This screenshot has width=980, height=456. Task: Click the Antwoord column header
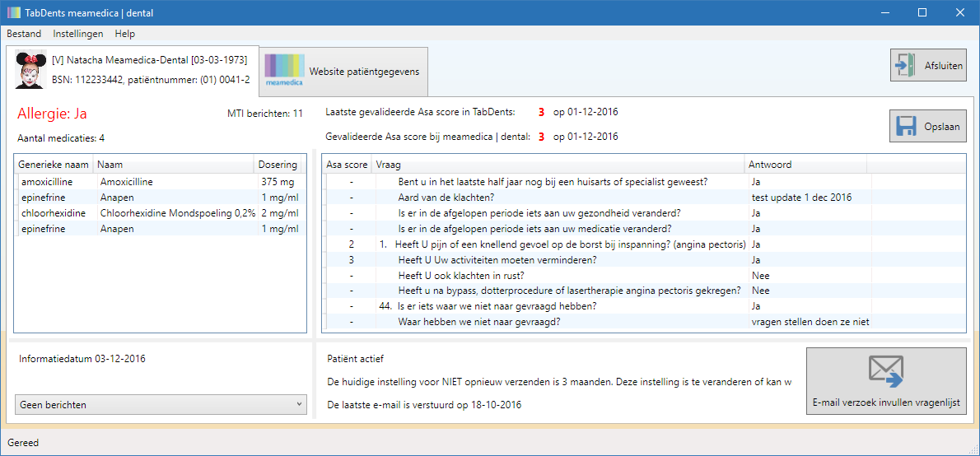click(806, 165)
